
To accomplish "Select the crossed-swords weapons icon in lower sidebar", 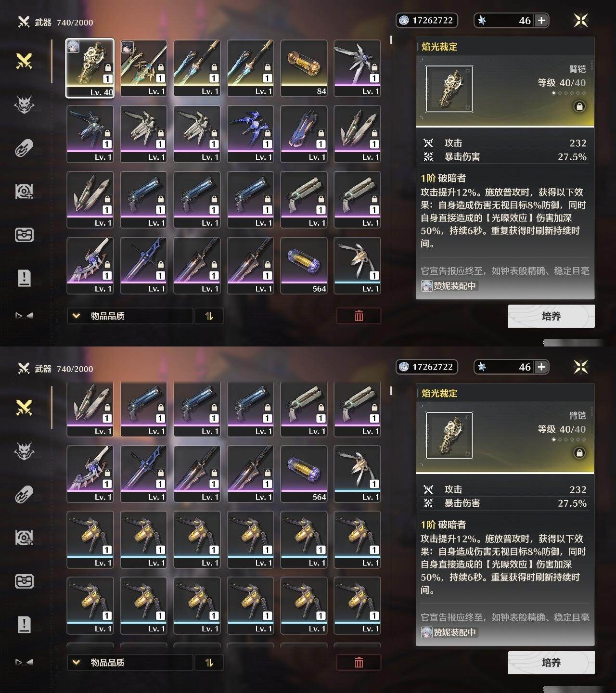I will tap(24, 408).
